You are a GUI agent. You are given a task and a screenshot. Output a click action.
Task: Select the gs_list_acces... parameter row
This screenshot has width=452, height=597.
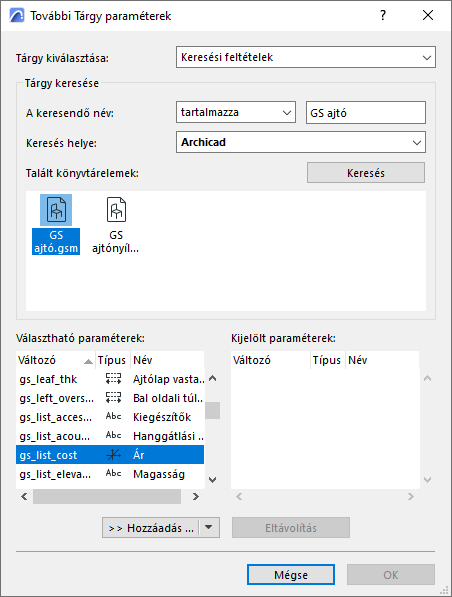click(x=110, y=417)
